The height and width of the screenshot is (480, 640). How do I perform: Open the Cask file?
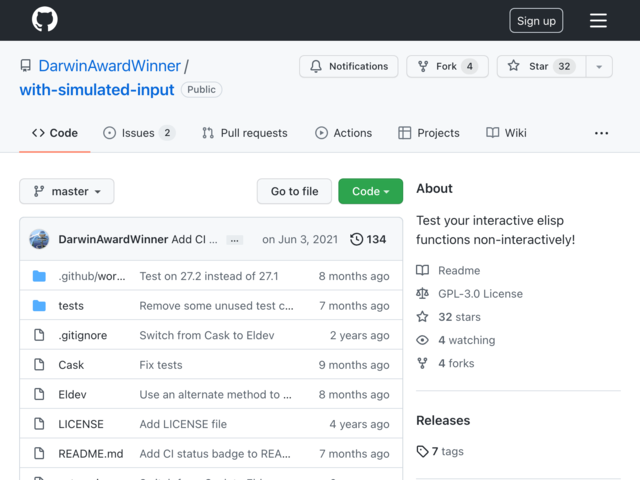(71, 365)
